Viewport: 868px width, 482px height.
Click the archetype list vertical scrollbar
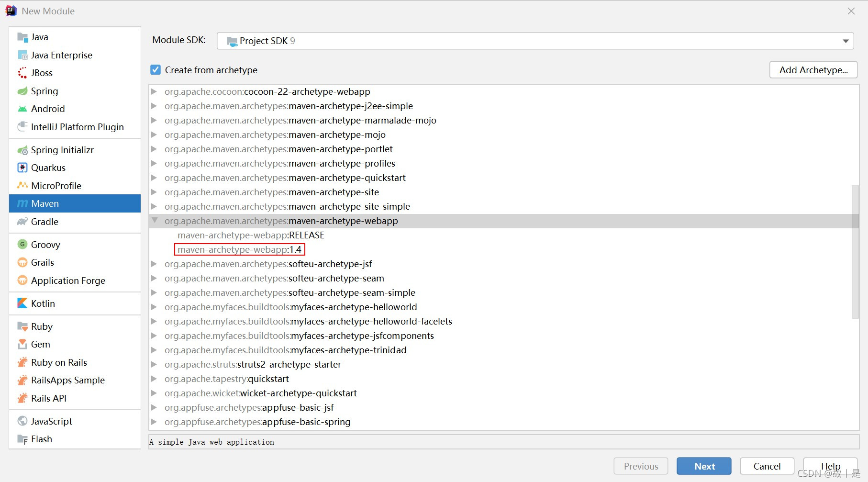tap(855, 252)
